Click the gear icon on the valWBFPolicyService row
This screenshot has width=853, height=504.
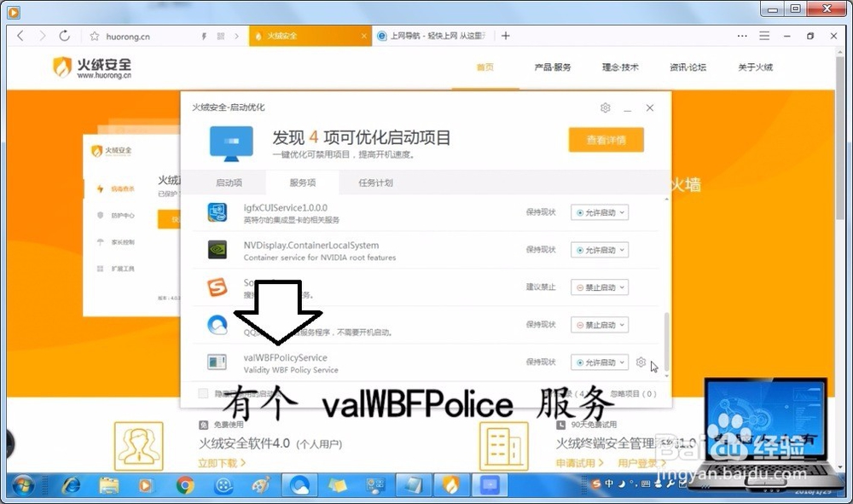[641, 362]
